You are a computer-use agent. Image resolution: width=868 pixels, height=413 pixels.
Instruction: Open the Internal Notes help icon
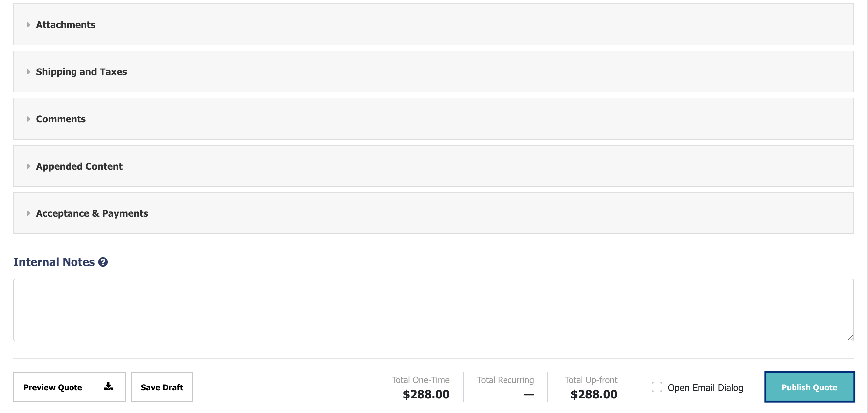pyautogui.click(x=103, y=262)
